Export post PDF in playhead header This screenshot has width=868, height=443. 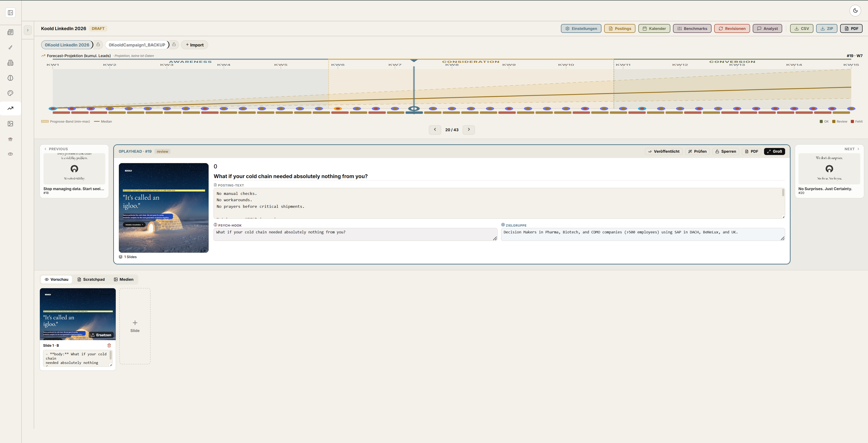point(751,151)
